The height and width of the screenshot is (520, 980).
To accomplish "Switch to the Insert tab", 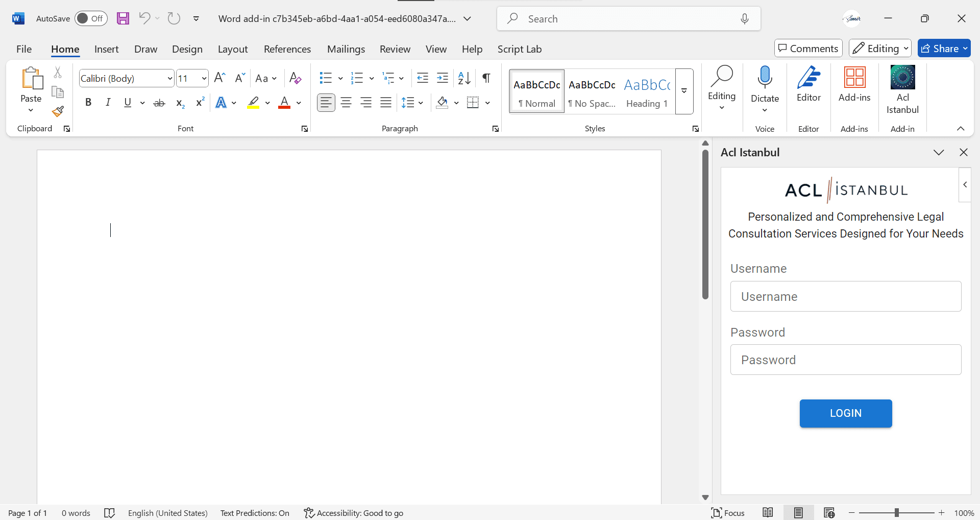I will point(106,49).
